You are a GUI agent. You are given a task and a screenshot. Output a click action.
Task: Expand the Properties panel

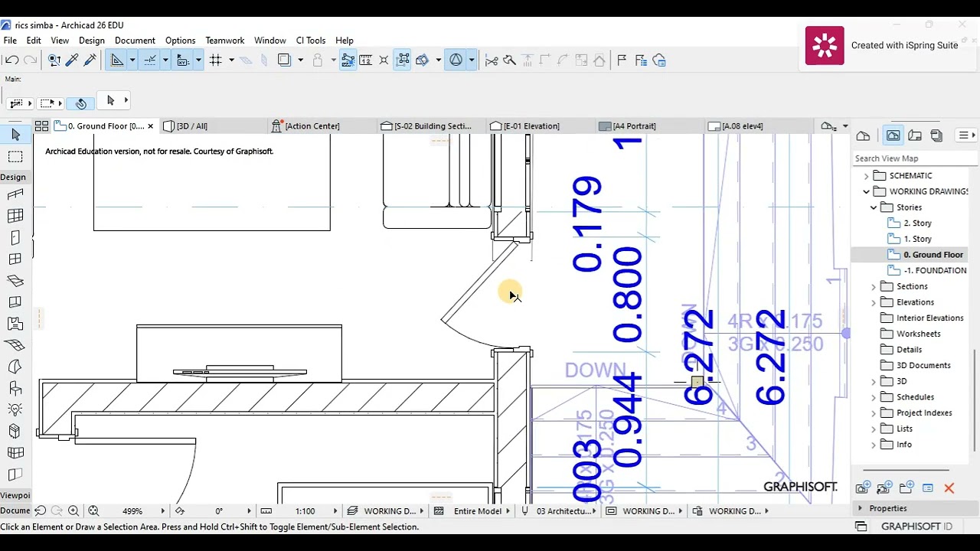[861, 509]
